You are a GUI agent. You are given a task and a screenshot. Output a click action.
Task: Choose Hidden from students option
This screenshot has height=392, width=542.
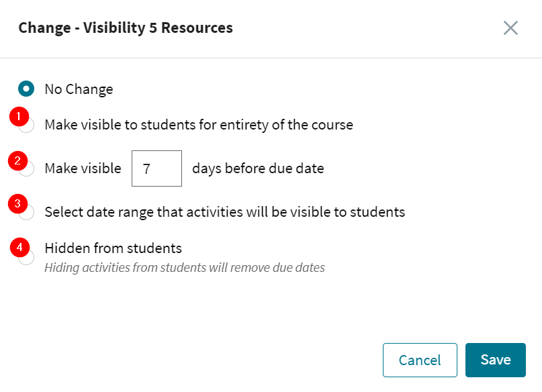click(x=25, y=256)
